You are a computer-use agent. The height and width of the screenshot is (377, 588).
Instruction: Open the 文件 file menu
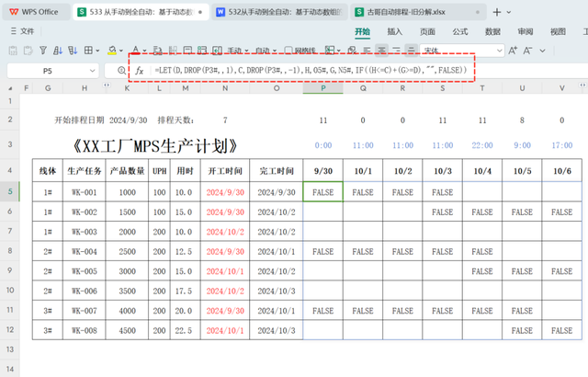[x=22, y=31]
